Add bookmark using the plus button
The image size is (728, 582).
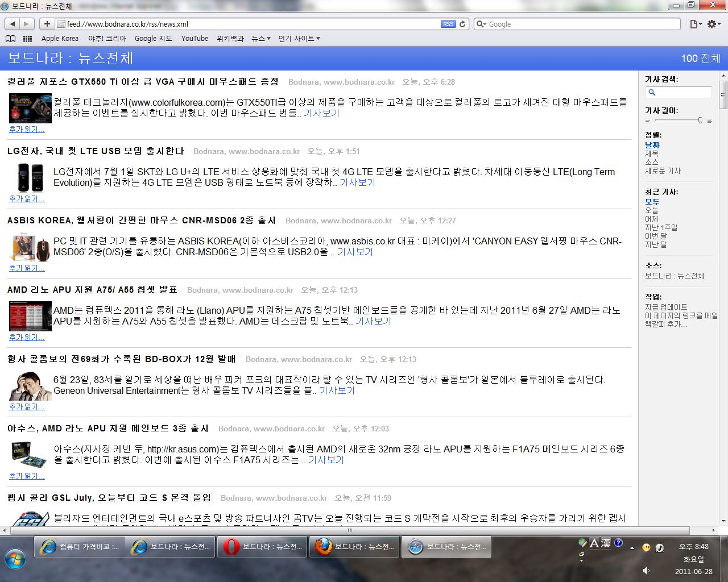[47, 24]
